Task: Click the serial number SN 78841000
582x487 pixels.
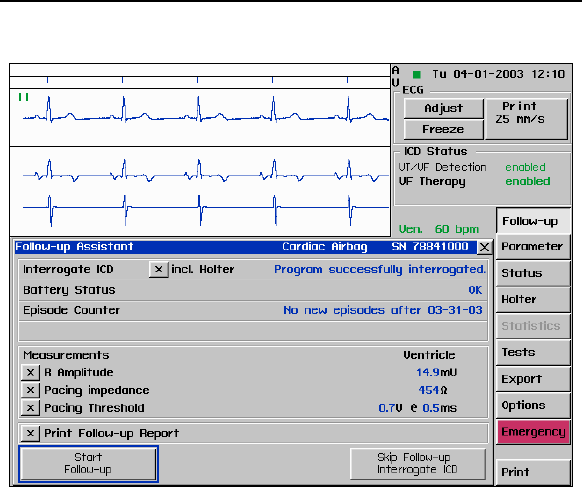Action: click(x=430, y=246)
